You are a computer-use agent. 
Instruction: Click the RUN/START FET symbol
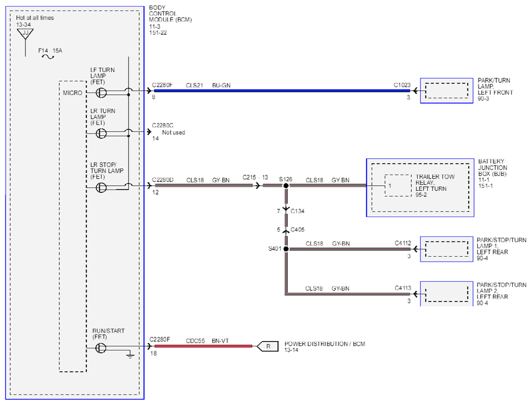101,348
